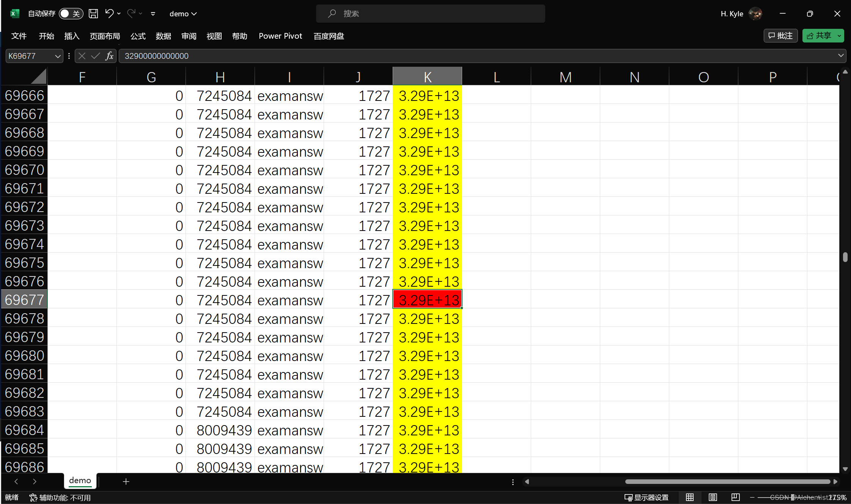Open the Insert Function dialog via fx icon

click(x=109, y=56)
